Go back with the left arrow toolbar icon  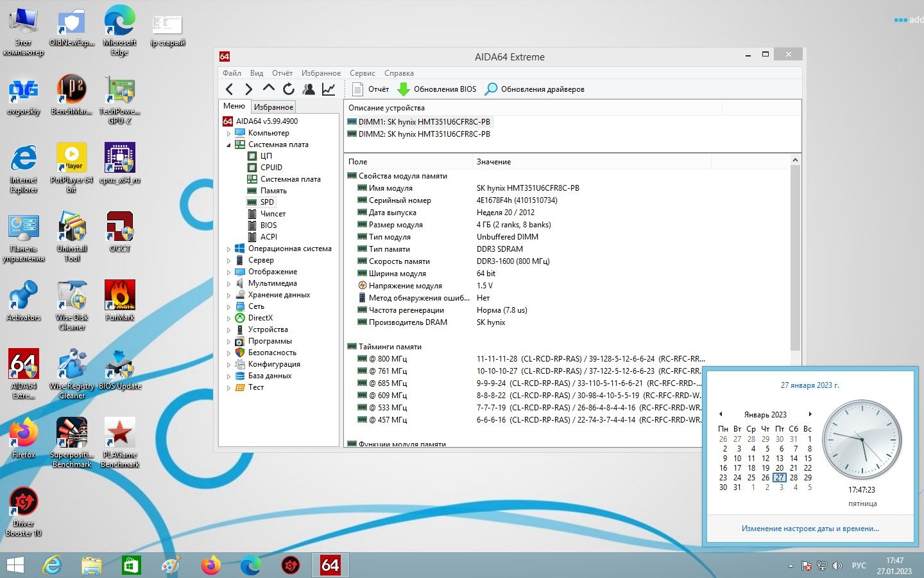[x=230, y=89]
